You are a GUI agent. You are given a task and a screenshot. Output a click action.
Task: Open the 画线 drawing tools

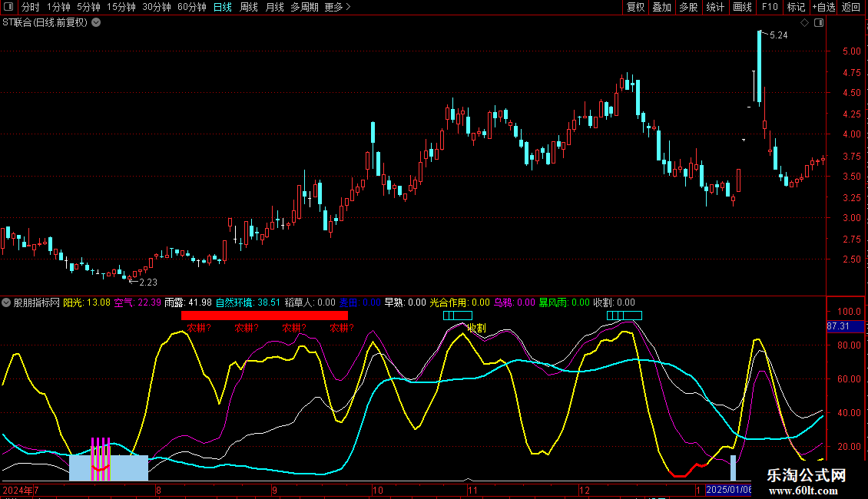(x=742, y=7)
